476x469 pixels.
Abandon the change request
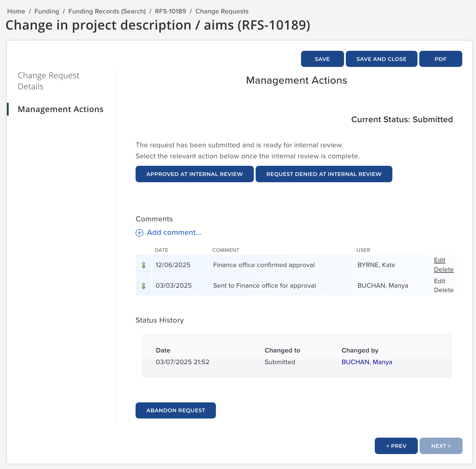point(176,410)
